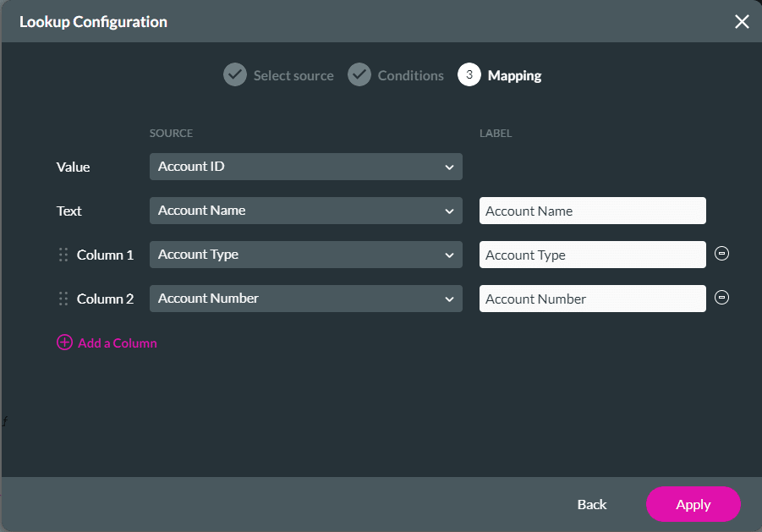Image resolution: width=762 pixels, height=532 pixels.
Task: Remove Column 2 using its minus icon
Action: tap(721, 297)
